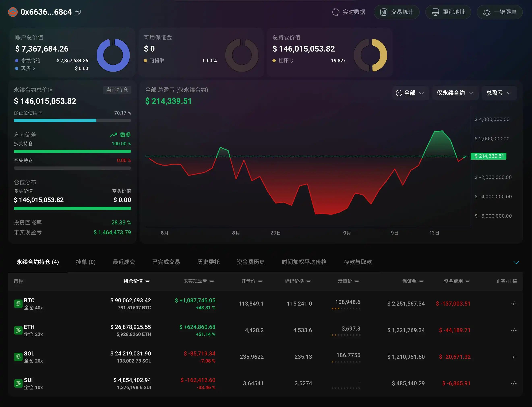Click the real-time data refresh icon
The image size is (532, 407).
[335, 12]
